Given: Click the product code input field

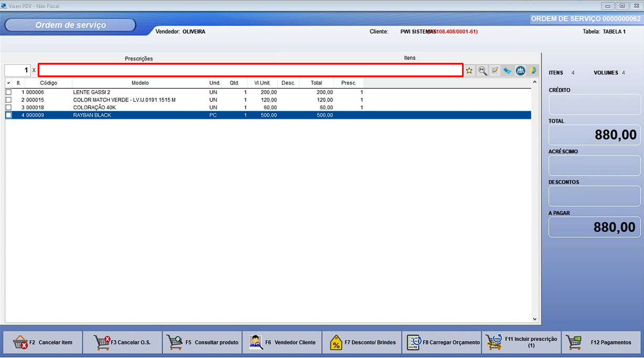Looking at the screenshot, I should coord(250,70).
